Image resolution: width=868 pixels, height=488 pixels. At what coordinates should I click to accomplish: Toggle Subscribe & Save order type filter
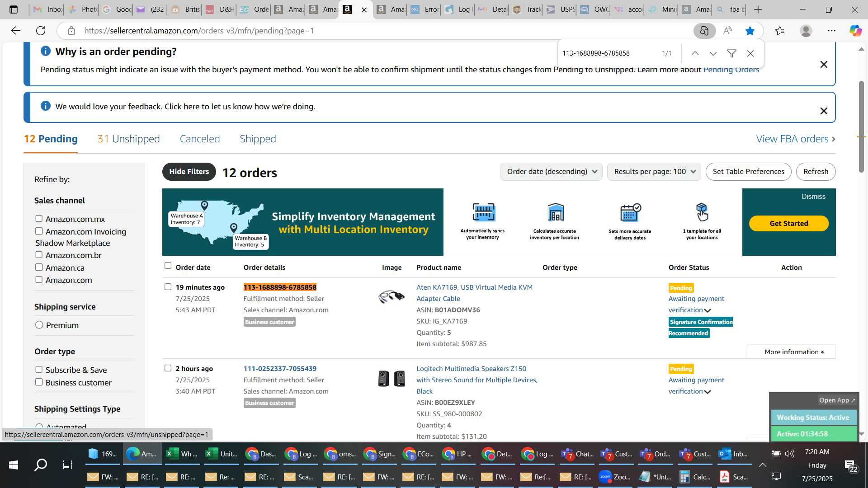click(x=39, y=370)
